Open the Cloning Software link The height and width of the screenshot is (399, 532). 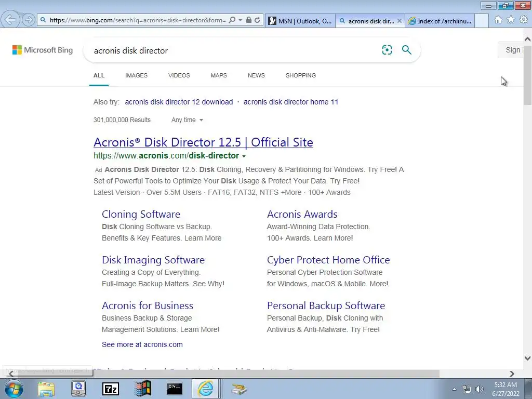[141, 214]
